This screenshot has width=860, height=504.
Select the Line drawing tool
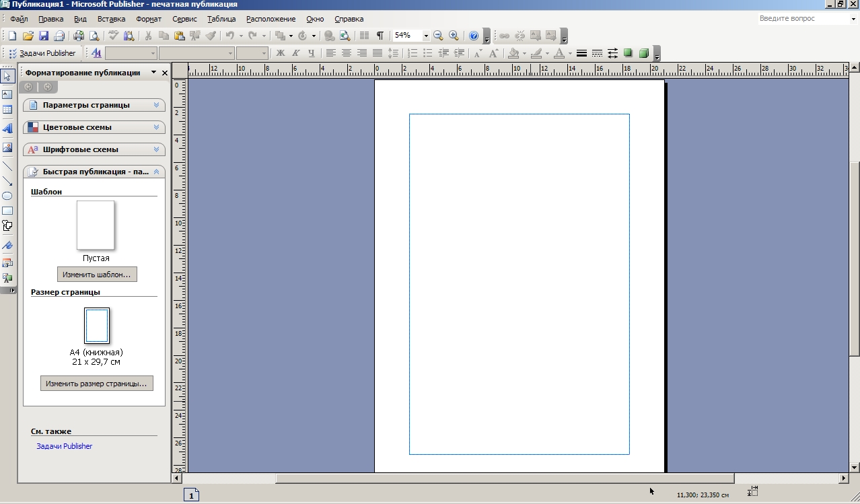tap(7, 166)
